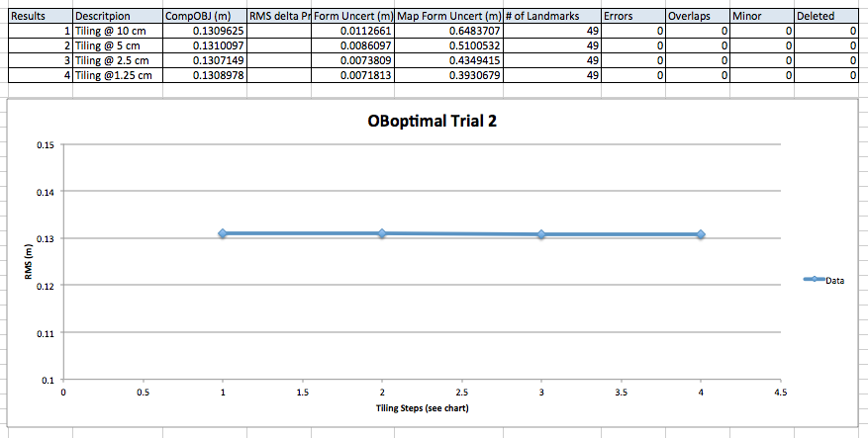Click the "Deleted" column header cell
This screenshot has height=438, width=868.
(x=825, y=17)
